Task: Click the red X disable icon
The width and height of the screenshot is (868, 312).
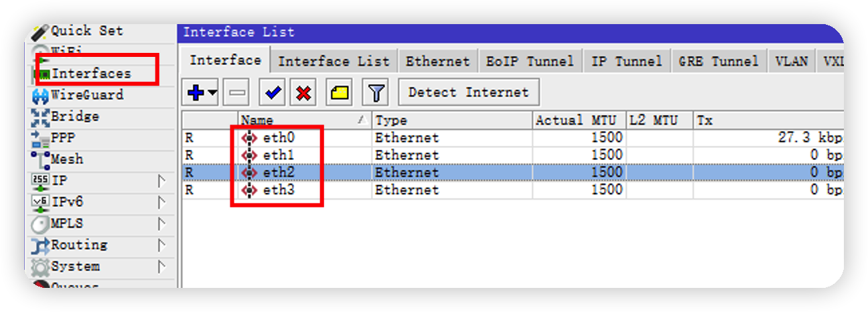Action: point(303,93)
